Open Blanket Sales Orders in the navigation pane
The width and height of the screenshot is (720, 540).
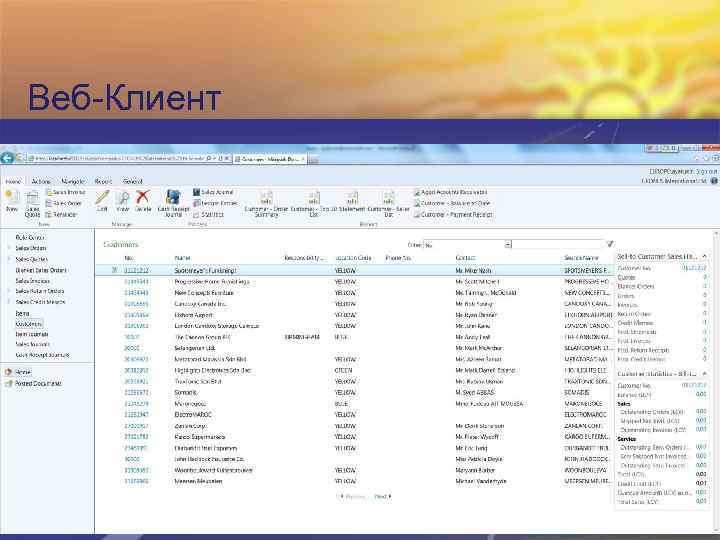coord(41,270)
